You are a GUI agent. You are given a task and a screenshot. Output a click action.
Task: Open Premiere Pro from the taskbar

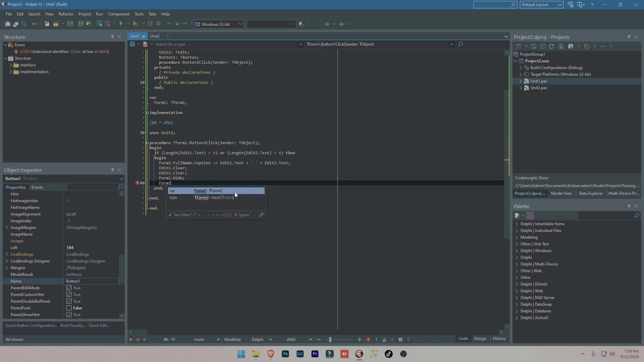(x=315, y=354)
